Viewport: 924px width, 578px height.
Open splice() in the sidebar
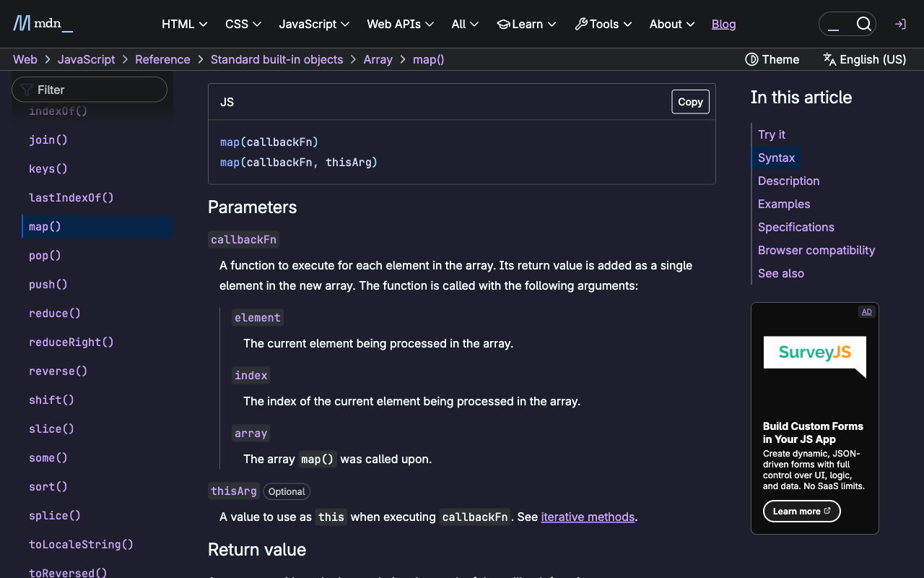click(55, 515)
